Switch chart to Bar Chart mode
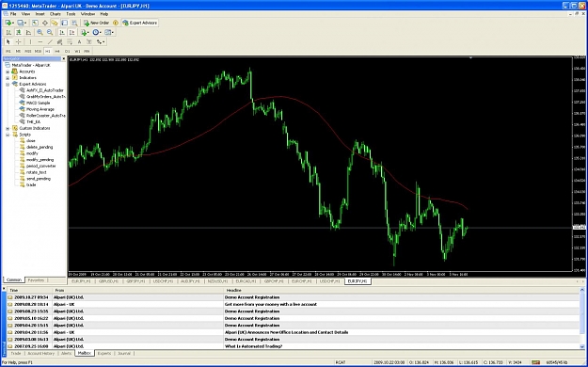 tap(8, 32)
